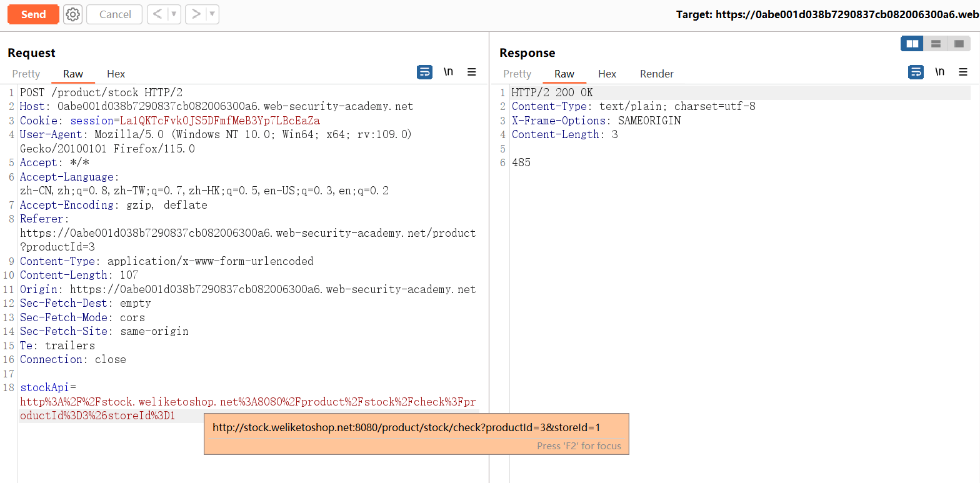The width and height of the screenshot is (980, 483).
Task: Toggle word wrap in the Response panel
Action: 916,72
